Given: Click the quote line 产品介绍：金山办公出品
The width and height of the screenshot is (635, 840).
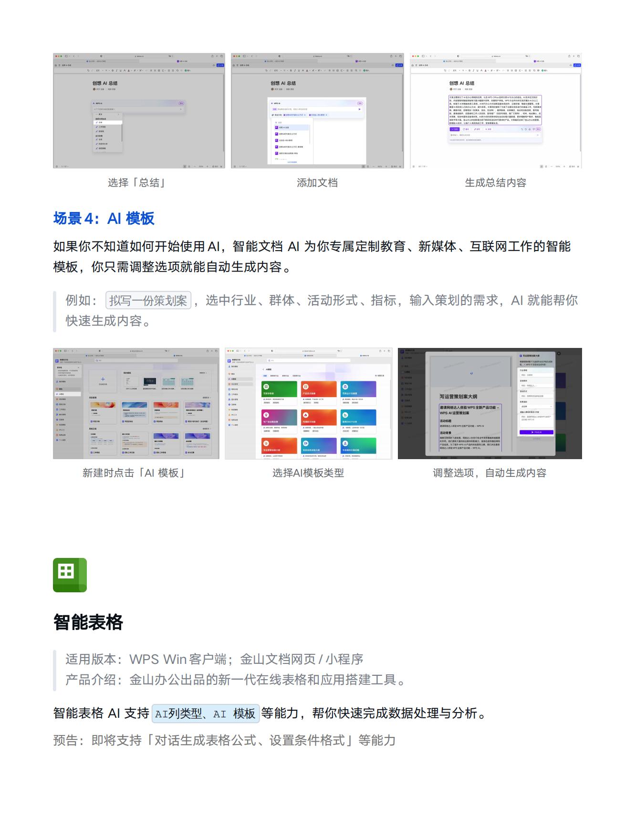Looking at the screenshot, I should (x=236, y=680).
